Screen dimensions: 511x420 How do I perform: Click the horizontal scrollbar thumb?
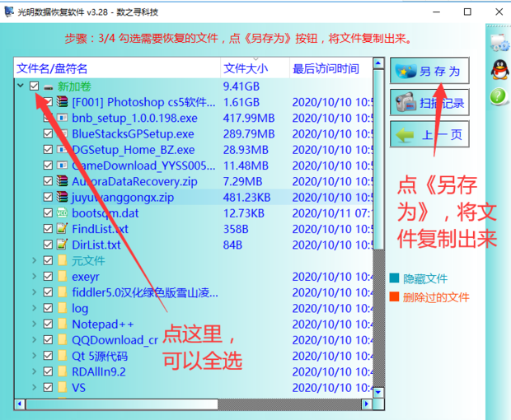[122, 404]
